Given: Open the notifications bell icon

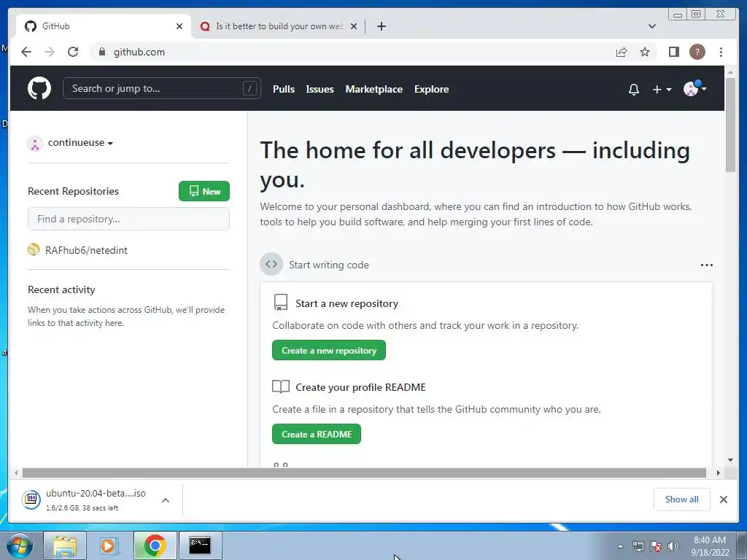Looking at the screenshot, I should point(634,90).
